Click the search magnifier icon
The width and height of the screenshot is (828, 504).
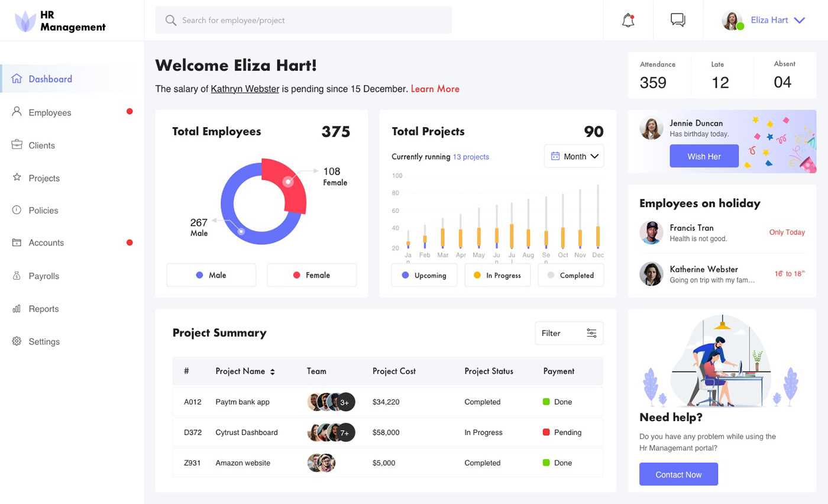click(x=171, y=21)
